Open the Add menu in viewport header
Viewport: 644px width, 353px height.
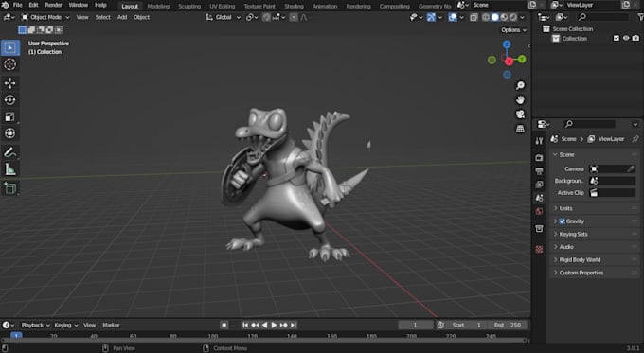tap(122, 17)
